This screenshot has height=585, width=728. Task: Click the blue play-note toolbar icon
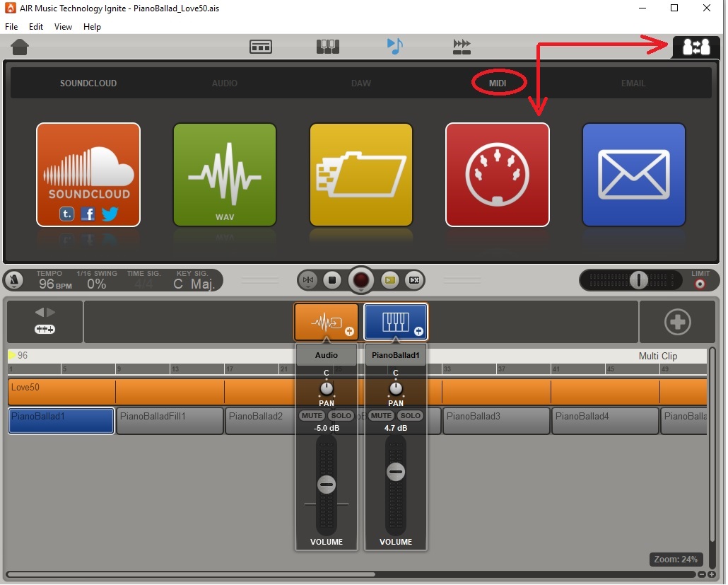(394, 46)
